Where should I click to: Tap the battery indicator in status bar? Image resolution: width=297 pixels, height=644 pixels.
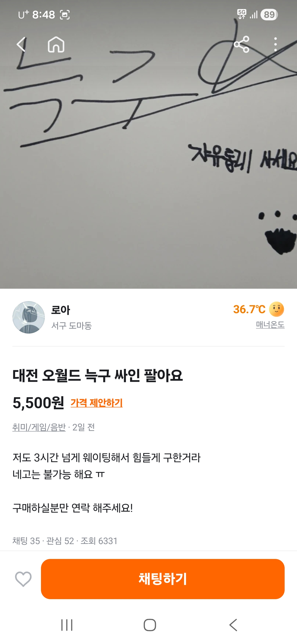click(269, 15)
